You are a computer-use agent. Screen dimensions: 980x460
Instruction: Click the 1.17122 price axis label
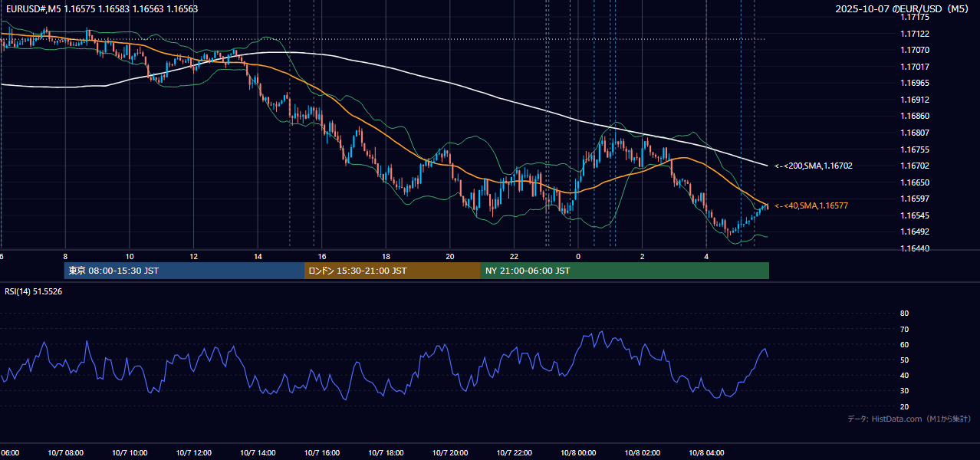[915, 34]
